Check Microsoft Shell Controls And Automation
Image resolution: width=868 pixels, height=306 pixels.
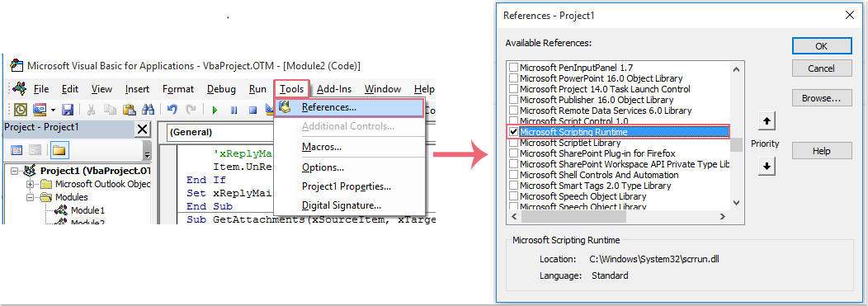[x=514, y=175]
